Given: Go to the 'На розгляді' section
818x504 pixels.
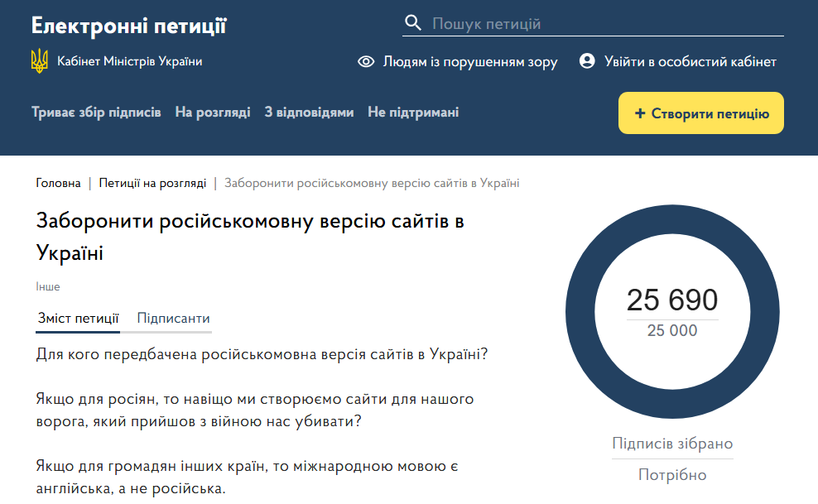Looking at the screenshot, I should pyautogui.click(x=213, y=113).
